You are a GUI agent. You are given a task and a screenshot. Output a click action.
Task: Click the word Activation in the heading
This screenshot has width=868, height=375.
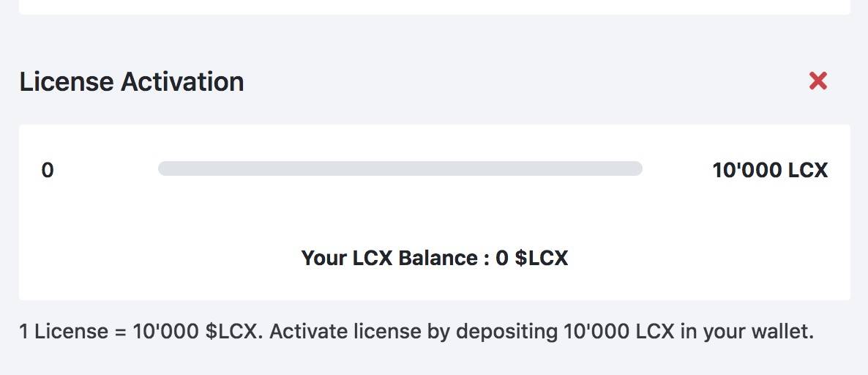point(182,81)
